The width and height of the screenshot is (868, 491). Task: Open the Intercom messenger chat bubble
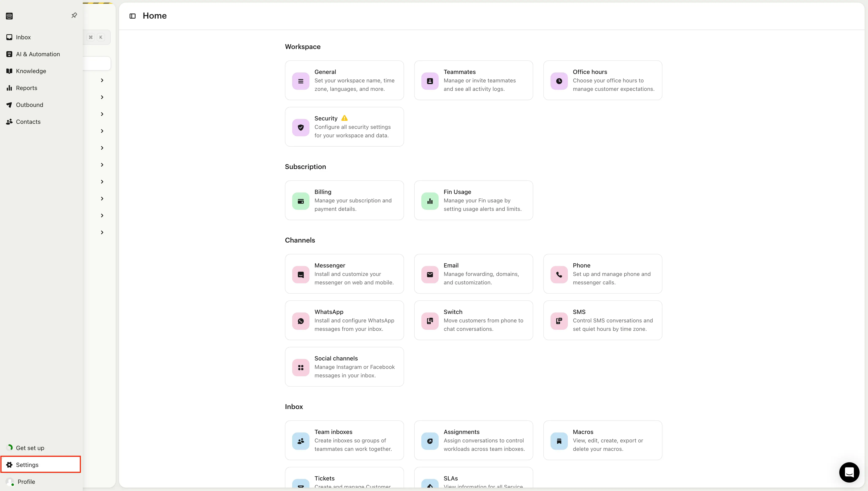click(849, 472)
